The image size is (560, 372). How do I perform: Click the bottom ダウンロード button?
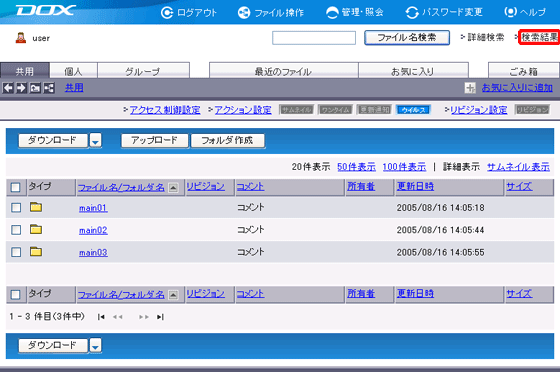click(x=53, y=345)
